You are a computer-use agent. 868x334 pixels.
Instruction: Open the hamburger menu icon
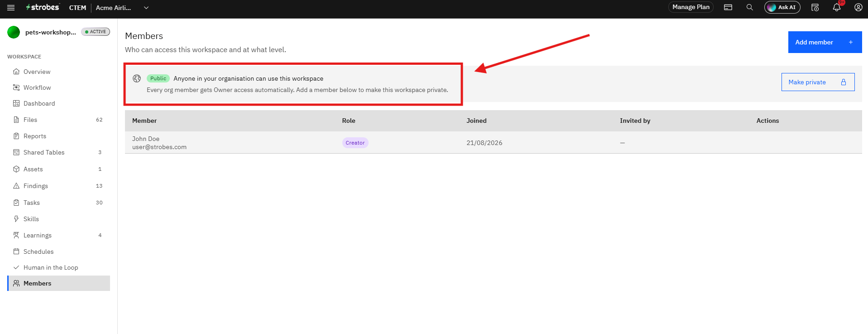11,8
